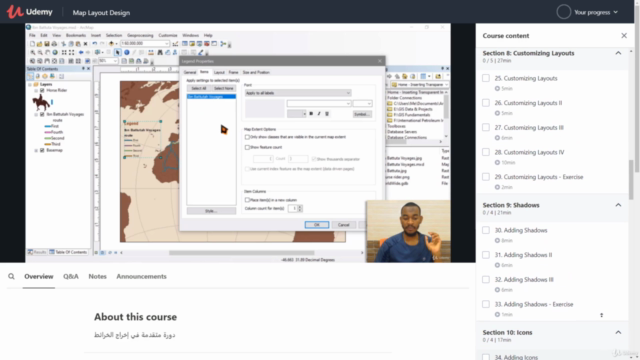Click the Find binoculars icon
Viewport: 640px width, 360px height.
pos(160,53)
